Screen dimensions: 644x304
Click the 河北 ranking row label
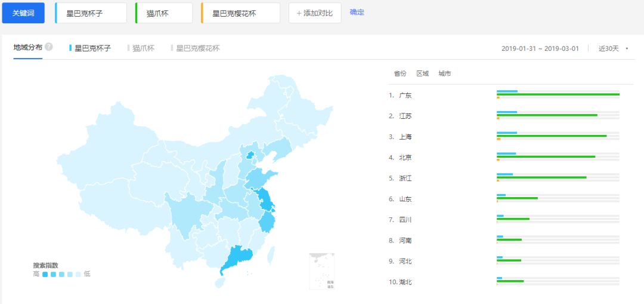click(x=405, y=261)
